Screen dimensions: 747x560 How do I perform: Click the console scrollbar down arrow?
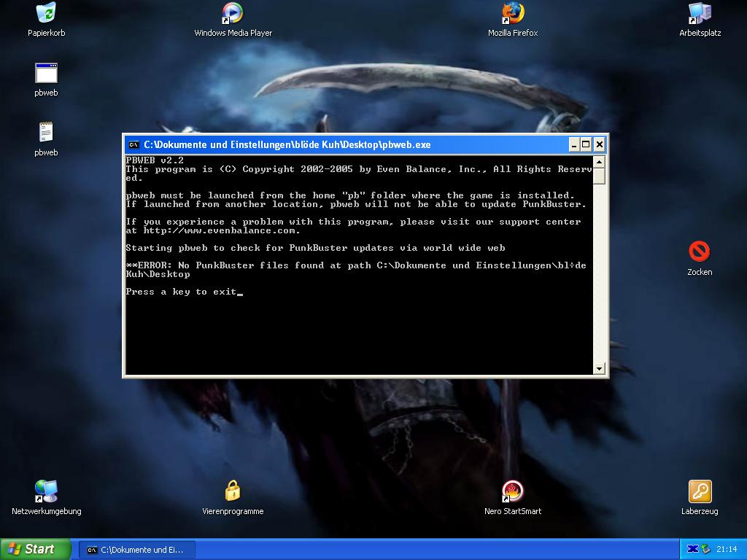pos(600,368)
